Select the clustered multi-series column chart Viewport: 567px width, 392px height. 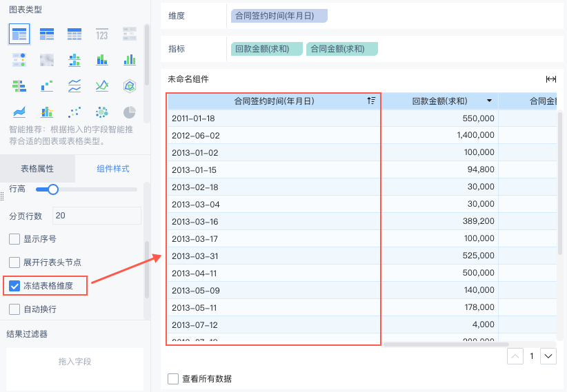(130, 60)
